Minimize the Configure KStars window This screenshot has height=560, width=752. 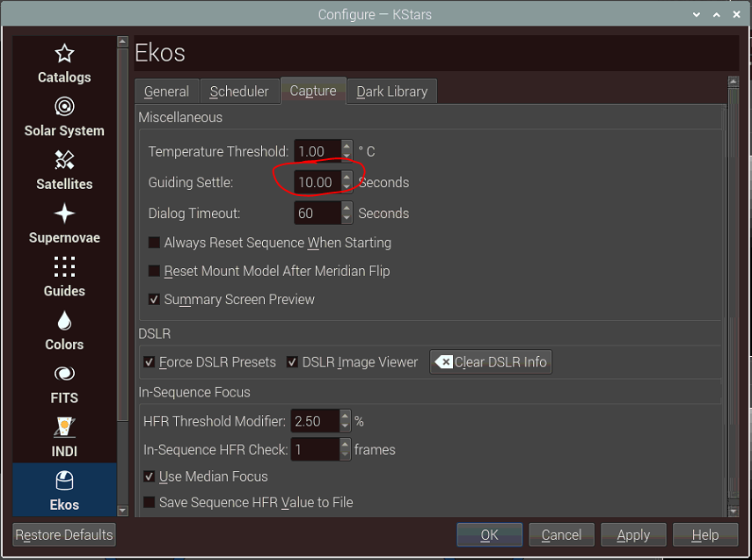(697, 14)
